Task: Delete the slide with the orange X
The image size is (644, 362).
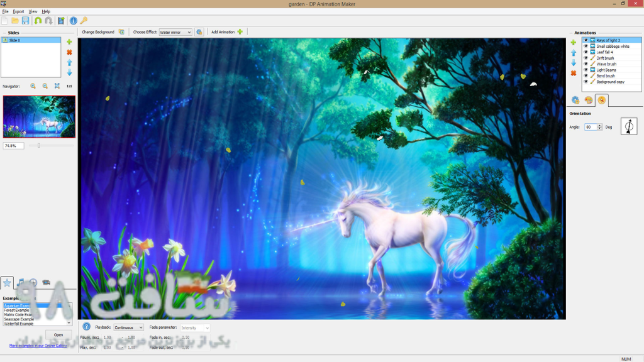Action: point(69,52)
